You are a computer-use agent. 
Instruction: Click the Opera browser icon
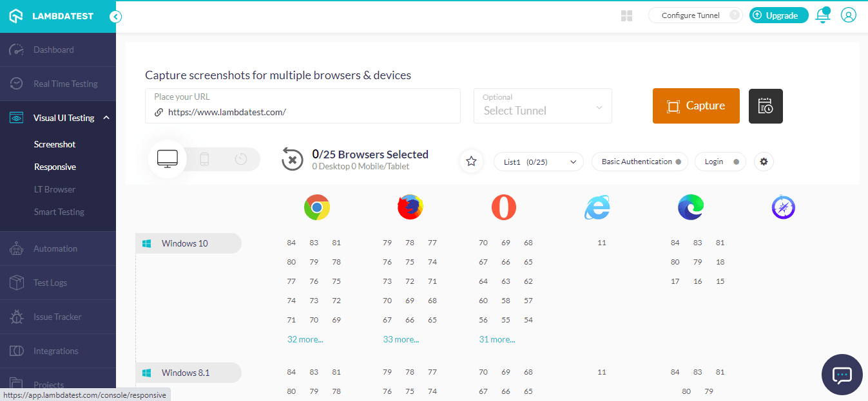[x=503, y=207]
